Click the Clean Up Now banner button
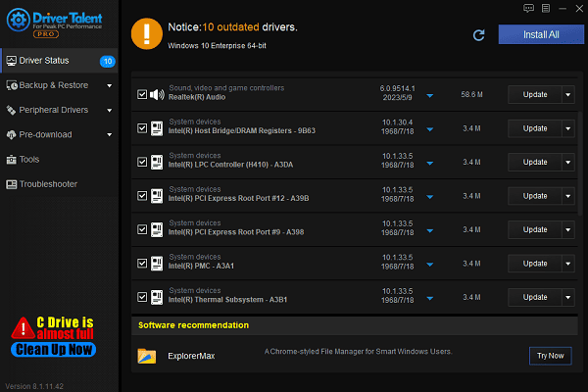 53,350
